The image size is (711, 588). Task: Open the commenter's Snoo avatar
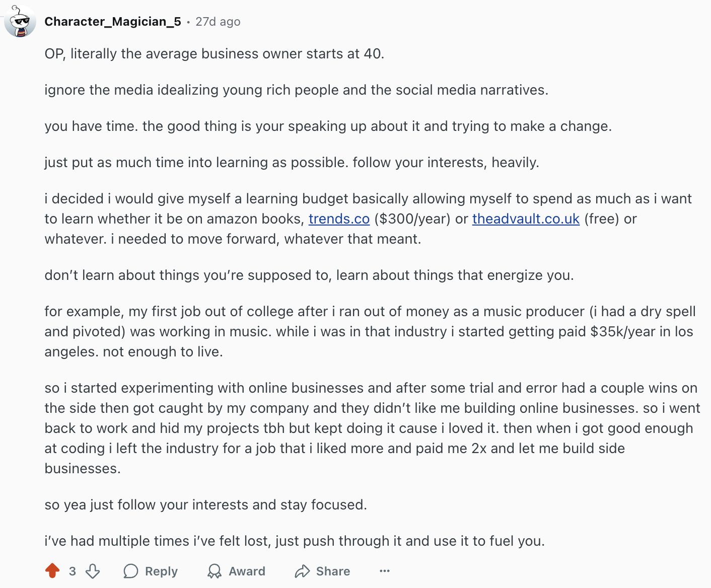pos(20,22)
